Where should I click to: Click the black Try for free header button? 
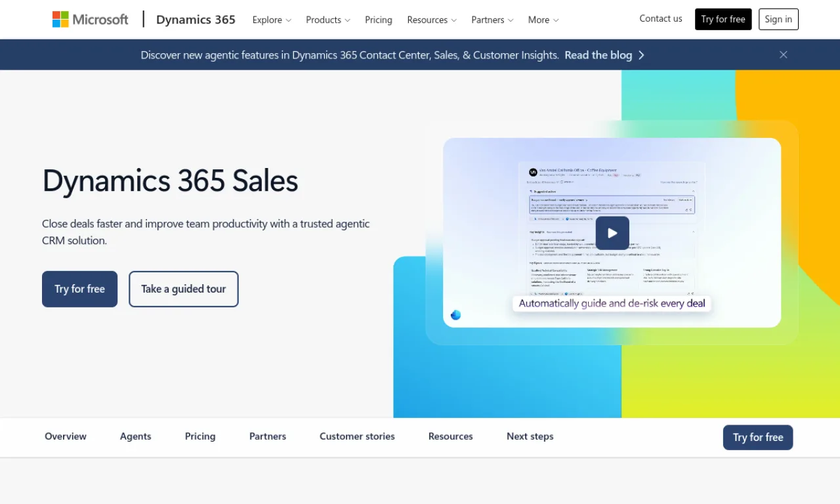[x=723, y=19]
